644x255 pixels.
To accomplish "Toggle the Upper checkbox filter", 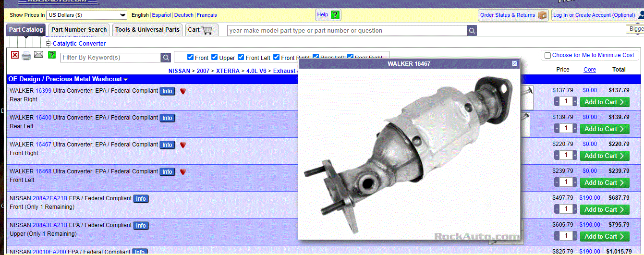I will (x=215, y=57).
